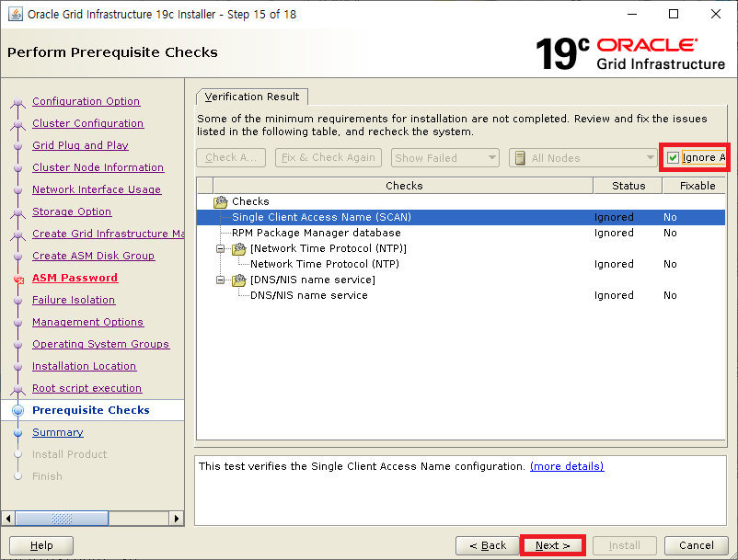Go to Installation Location step

pos(85,366)
